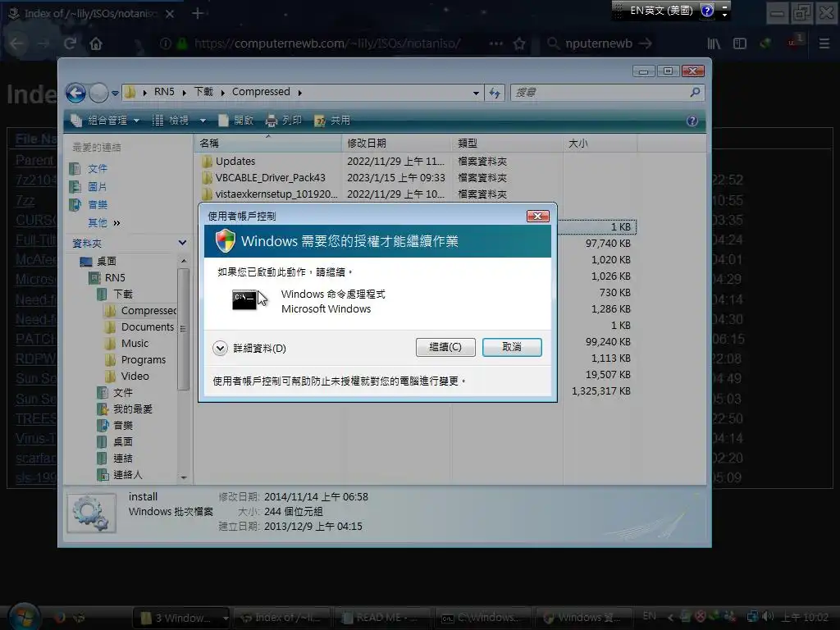Click the Windows Start orb
This screenshot has width=840, height=630.
pyautogui.click(x=24, y=616)
